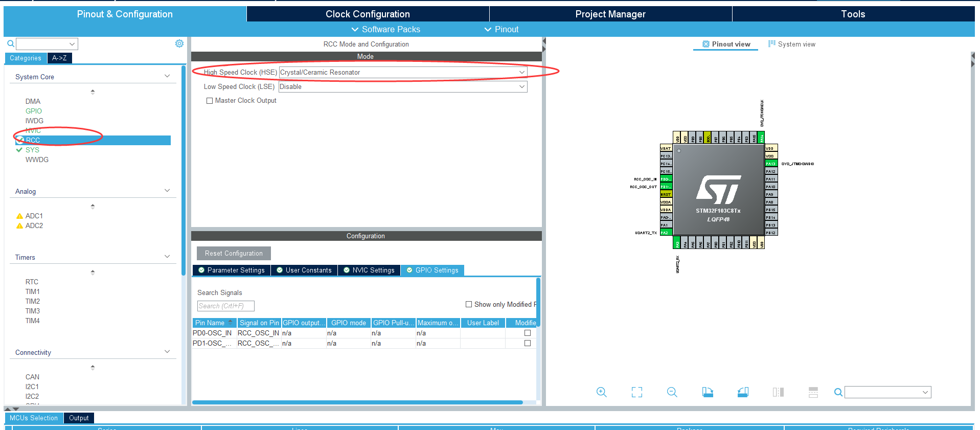Image resolution: width=980 pixels, height=430 pixels.
Task: Select the green PA13 pin on chip
Action: click(x=771, y=164)
